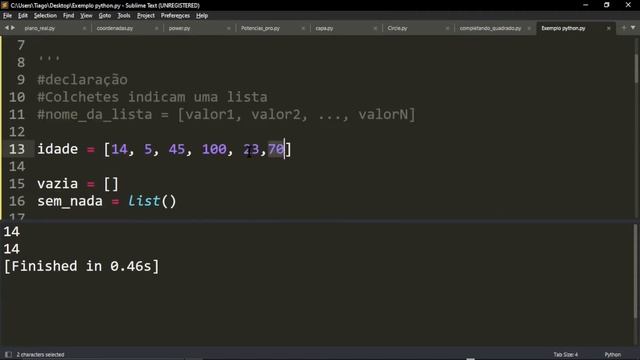
Task: Click the '#Colchetes indicam uma lista' comment
Action: coord(152,97)
